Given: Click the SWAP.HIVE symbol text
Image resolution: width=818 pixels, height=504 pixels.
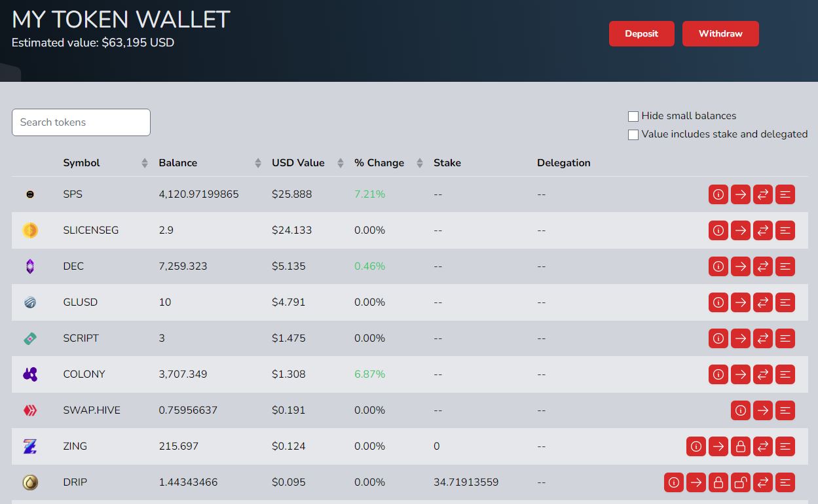Looking at the screenshot, I should pos(92,410).
